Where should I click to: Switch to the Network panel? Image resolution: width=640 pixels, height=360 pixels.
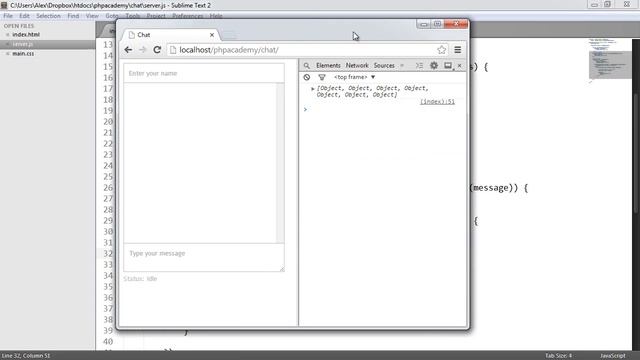(357, 66)
